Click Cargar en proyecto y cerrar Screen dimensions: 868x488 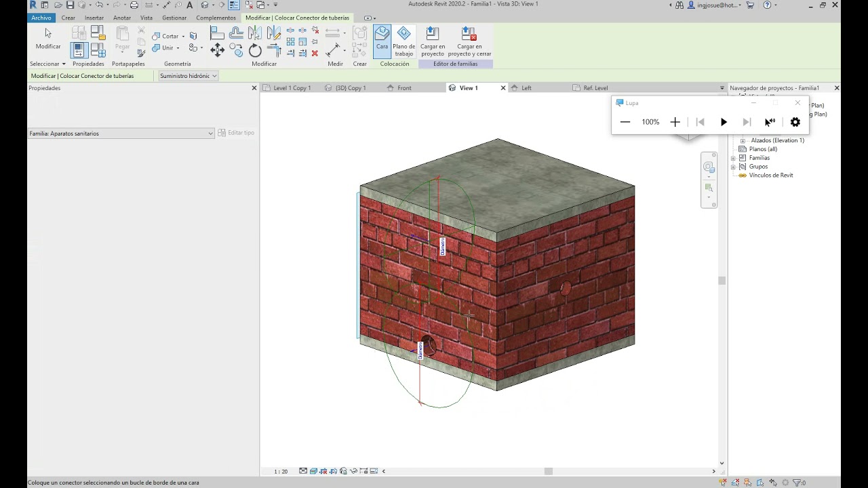coord(469,41)
